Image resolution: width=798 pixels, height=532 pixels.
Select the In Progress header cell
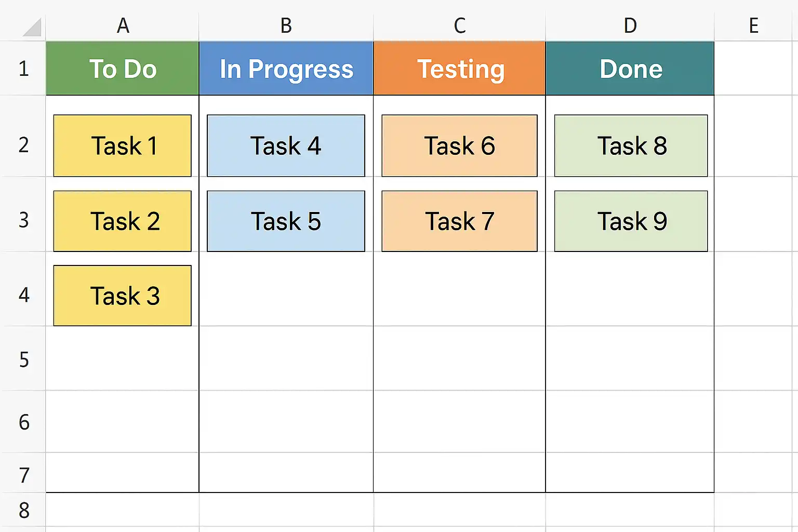[x=286, y=69]
